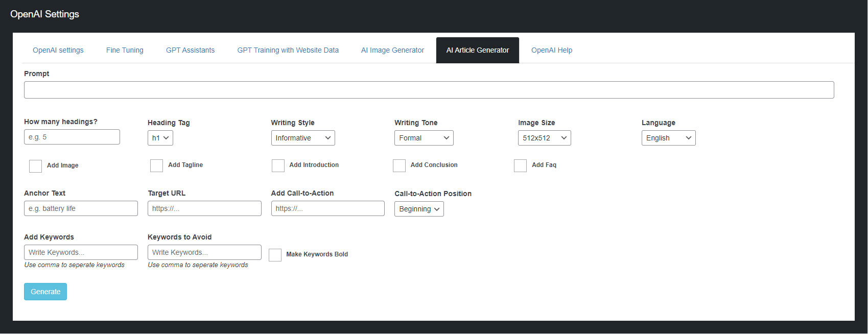Open the OpenAI Help tab
The image size is (868, 334).
pos(552,50)
